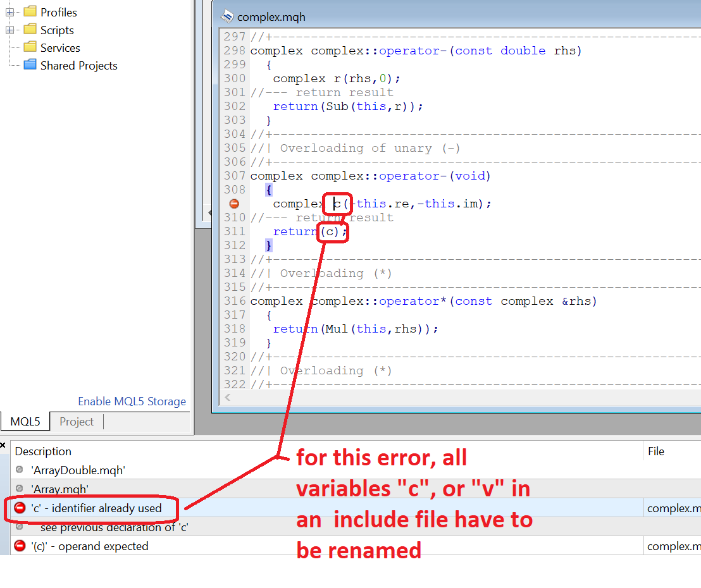Expand the Profiles folder node

[x=10, y=13]
